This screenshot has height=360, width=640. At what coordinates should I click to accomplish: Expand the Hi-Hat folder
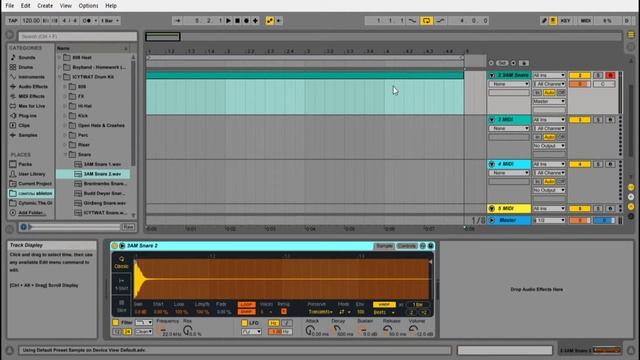(65, 106)
